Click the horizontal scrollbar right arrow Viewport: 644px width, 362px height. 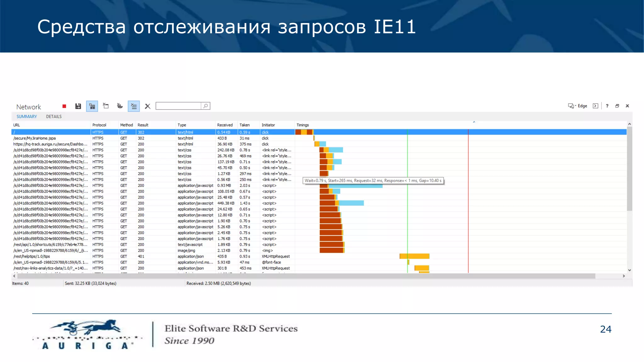(624, 276)
